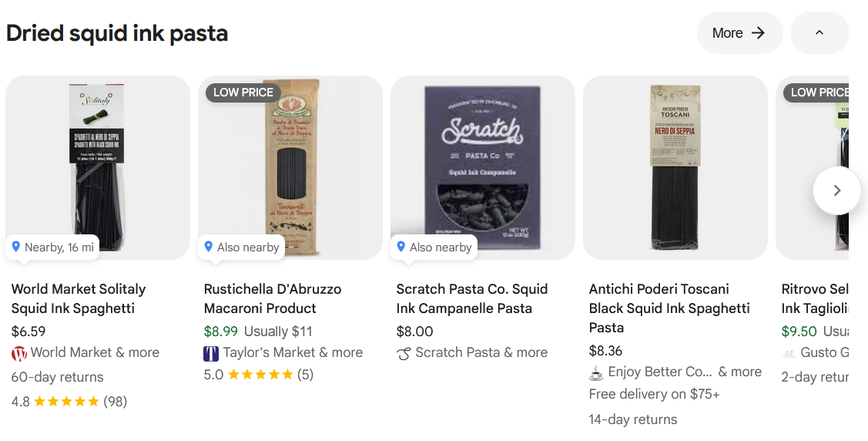Click the World Market store logo icon
Image resolution: width=868 pixels, height=441 pixels.
point(19,353)
